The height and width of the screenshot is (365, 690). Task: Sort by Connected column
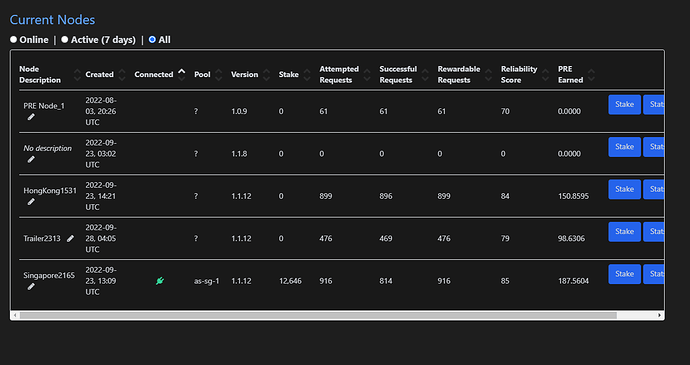181,74
